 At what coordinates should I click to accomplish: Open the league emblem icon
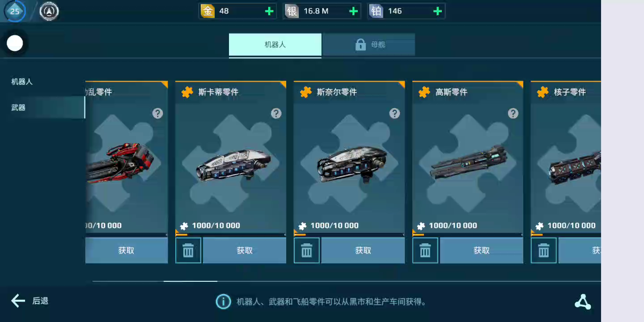click(49, 12)
